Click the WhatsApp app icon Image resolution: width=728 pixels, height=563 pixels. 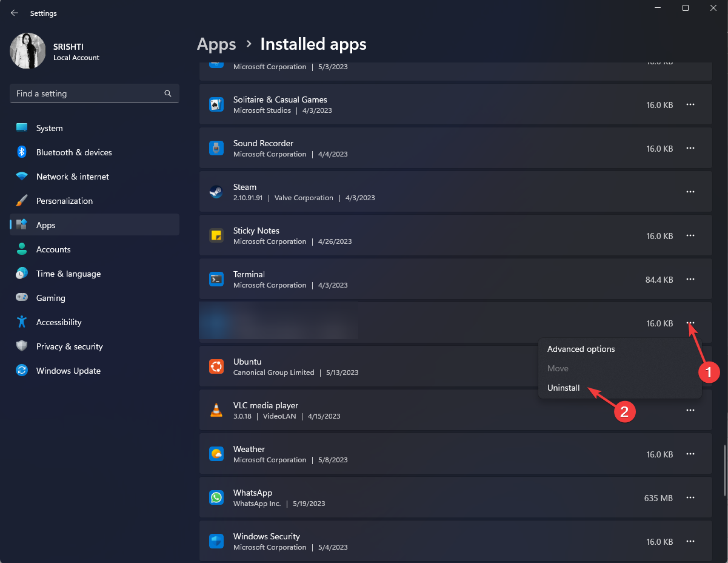tap(216, 497)
